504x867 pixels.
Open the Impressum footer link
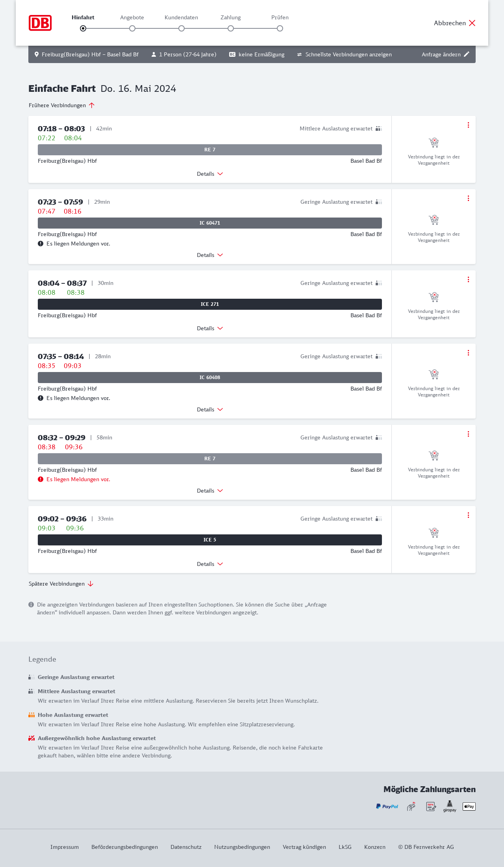(x=65, y=847)
